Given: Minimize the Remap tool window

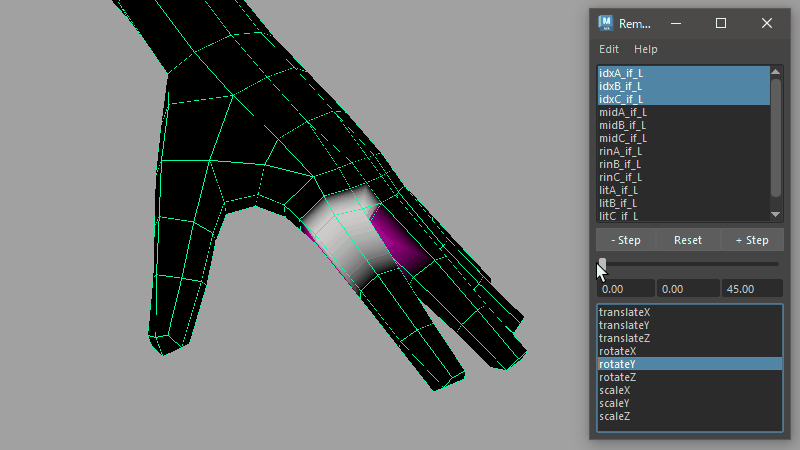Looking at the screenshot, I should click(675, 23).
